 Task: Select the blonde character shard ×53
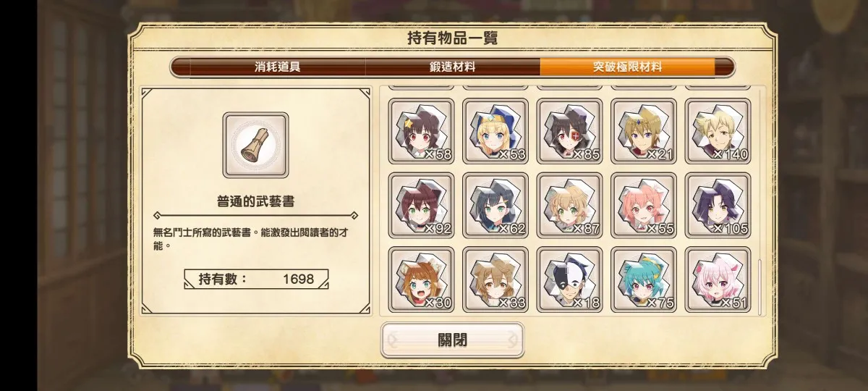(495, 132)
